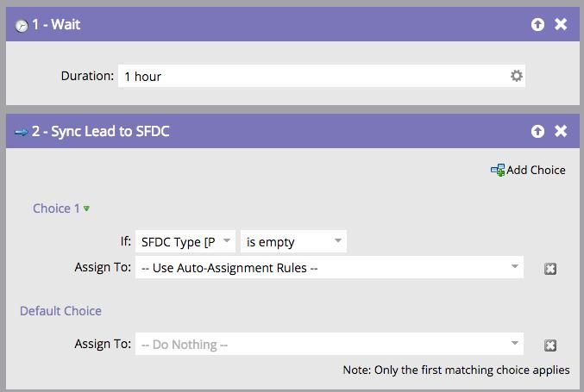This screenshot has height=392, width=584.
Task: Click the Add Choice text link
Action: point(536,170)
